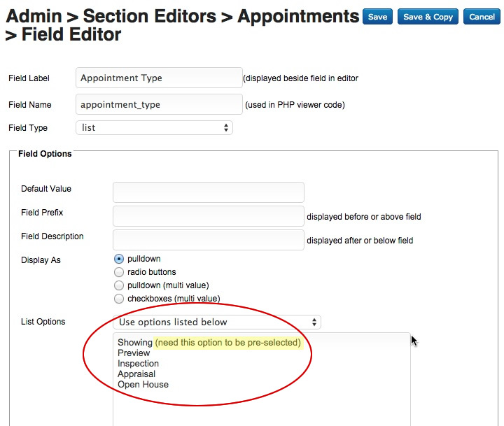Select the pulldown radio option

tap(119, 259)
